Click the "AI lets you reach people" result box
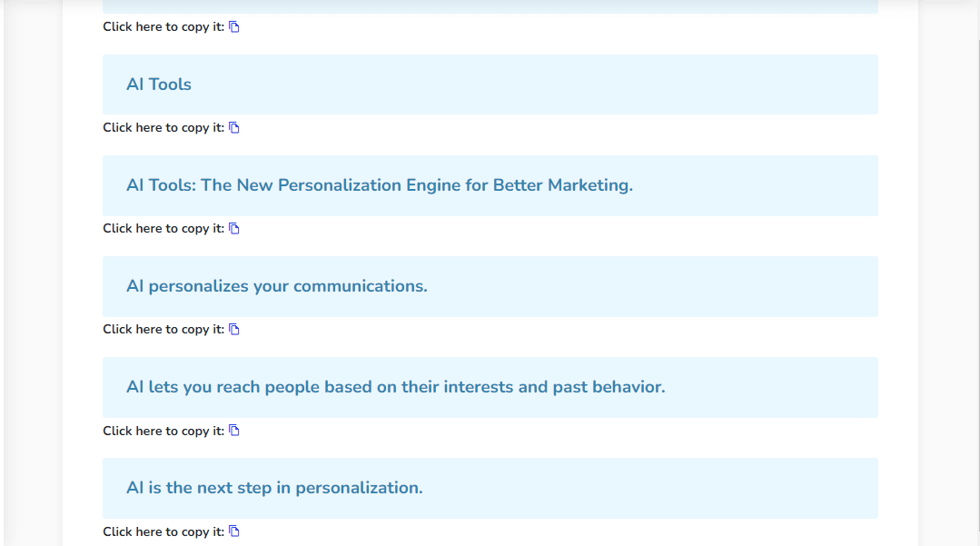The height and width of the screenshot is (546, 980). (490, 387)
